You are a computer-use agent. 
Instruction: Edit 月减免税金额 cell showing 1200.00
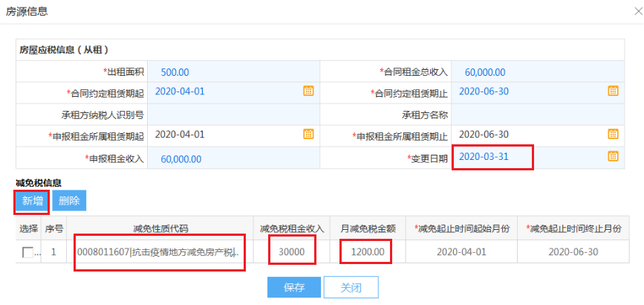367,252
